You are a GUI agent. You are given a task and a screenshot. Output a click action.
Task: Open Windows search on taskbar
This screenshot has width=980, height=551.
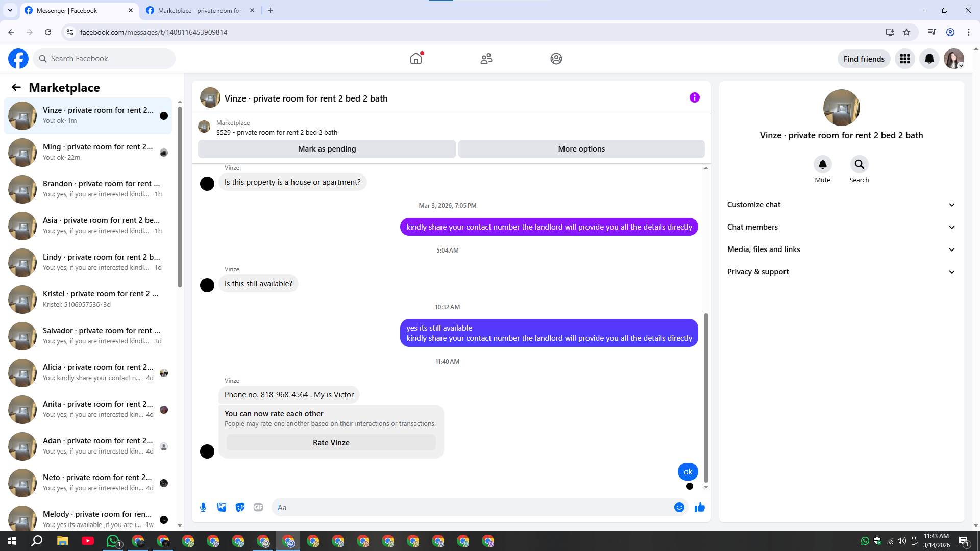pyautogui.click(x=37, y=541)
